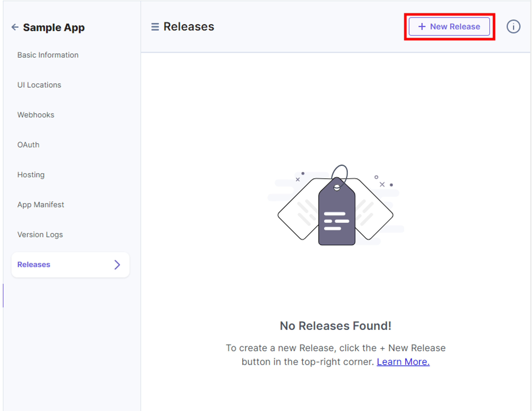The image size is (532, 411).
Task: Toggle the hamburger menu icon near Releases
Action: [155, 27]
